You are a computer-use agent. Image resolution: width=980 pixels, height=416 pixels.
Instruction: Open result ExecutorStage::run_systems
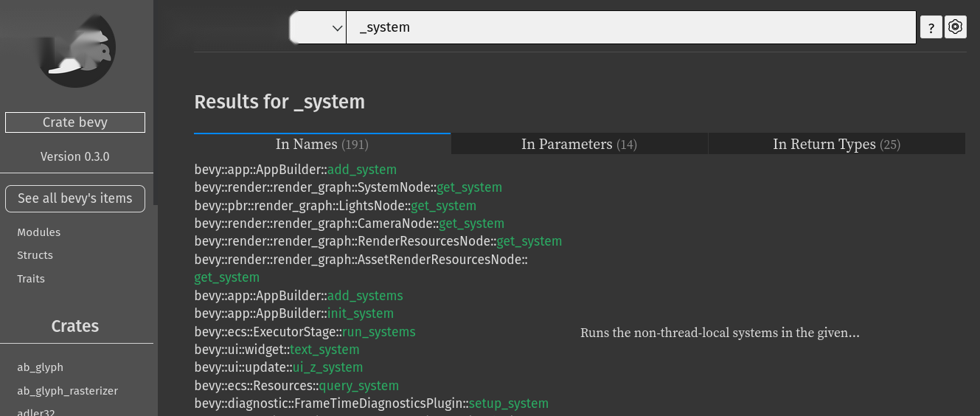click(305, 332)
